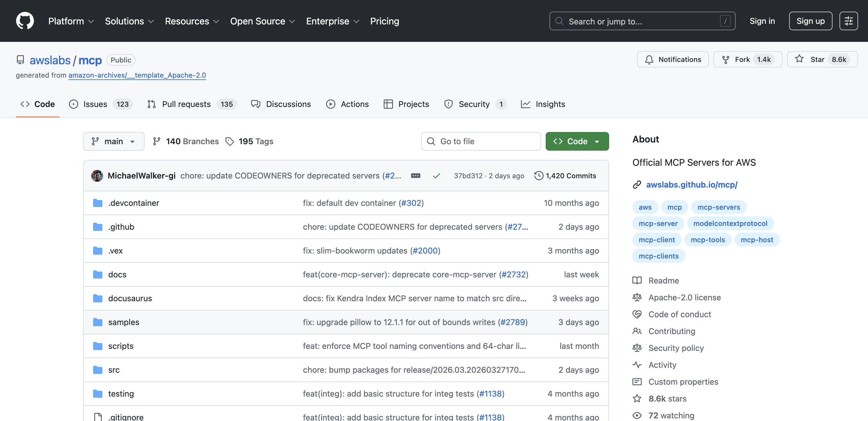Screen dimensions: 868x421
Task: Open the awslabs organization link
Action: pyautogui.click(x=50, y=60)
